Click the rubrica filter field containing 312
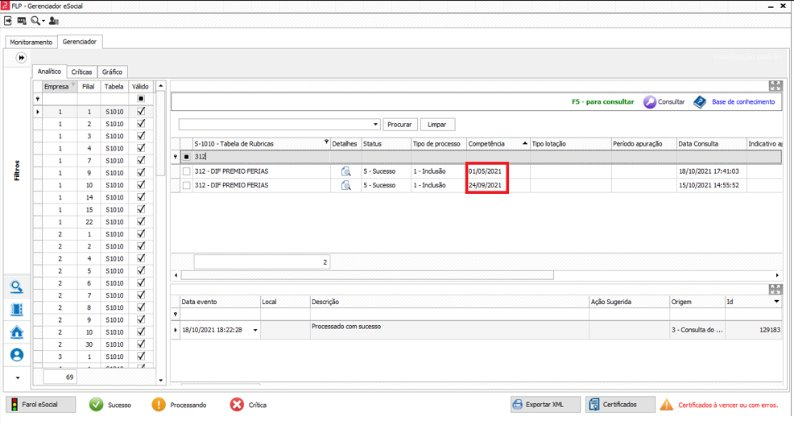 (261, 157)
